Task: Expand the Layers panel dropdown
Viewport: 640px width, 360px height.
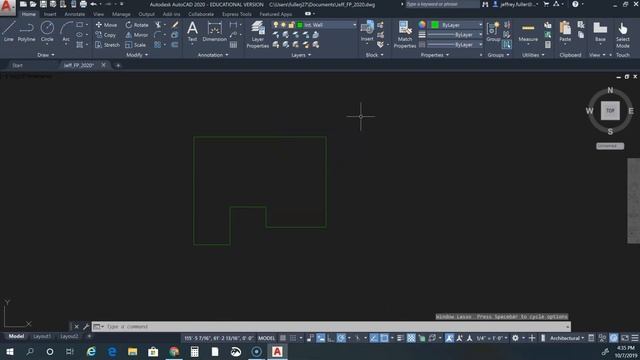Action: [301, 55]
